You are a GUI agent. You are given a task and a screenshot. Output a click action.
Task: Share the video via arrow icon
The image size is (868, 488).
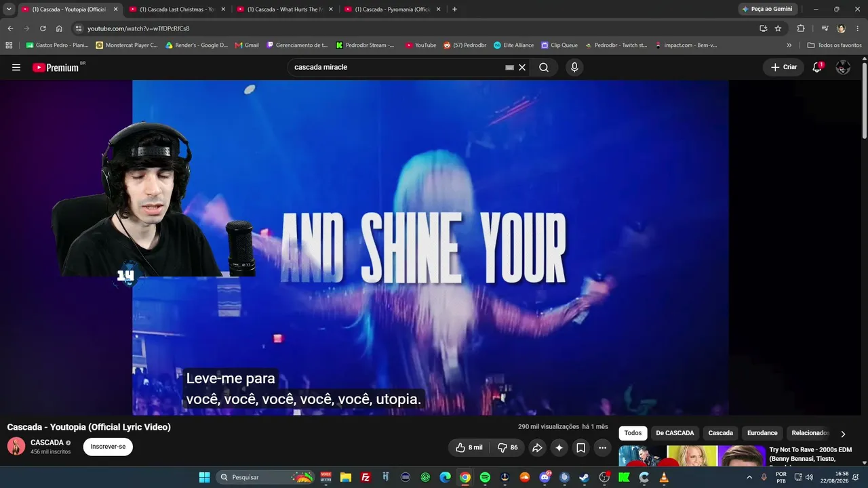point(537,447)
